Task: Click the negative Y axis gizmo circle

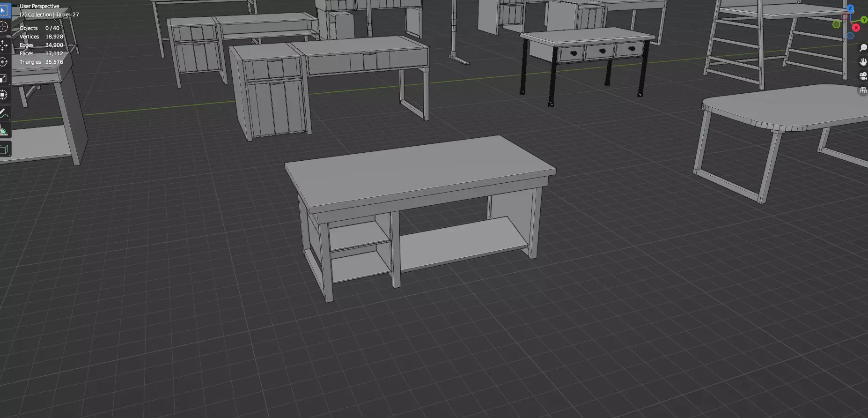Action: tap(836, 24)
